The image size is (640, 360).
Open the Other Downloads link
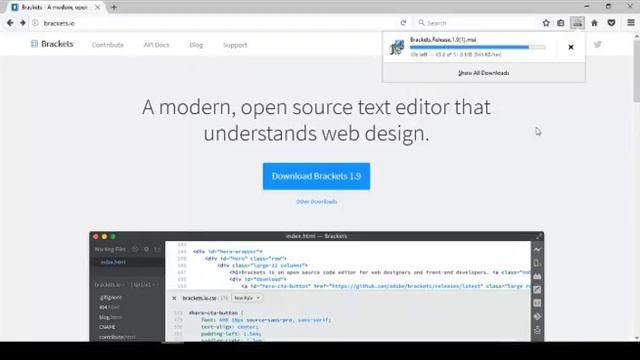[316, 202]
